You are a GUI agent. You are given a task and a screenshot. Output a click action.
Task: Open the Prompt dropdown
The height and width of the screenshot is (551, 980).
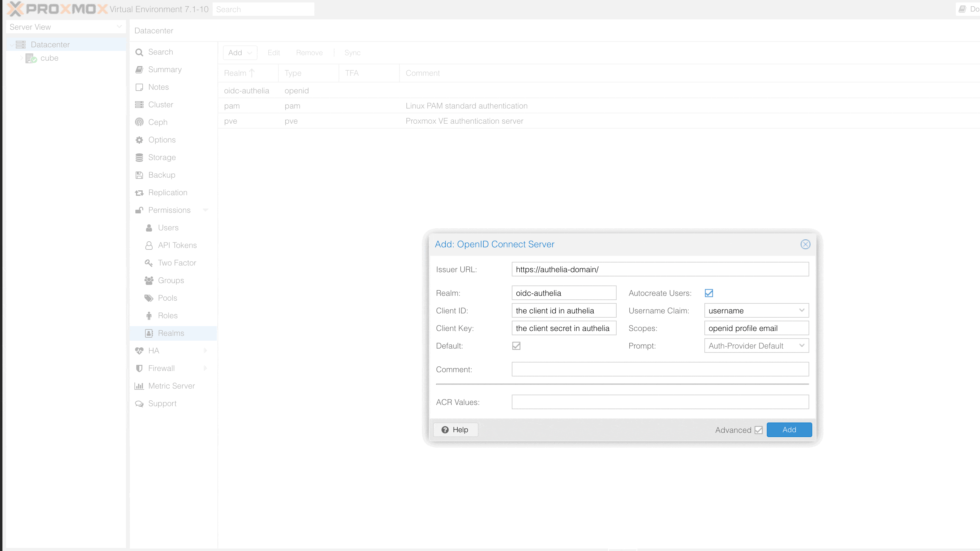[x=802, y=346]
